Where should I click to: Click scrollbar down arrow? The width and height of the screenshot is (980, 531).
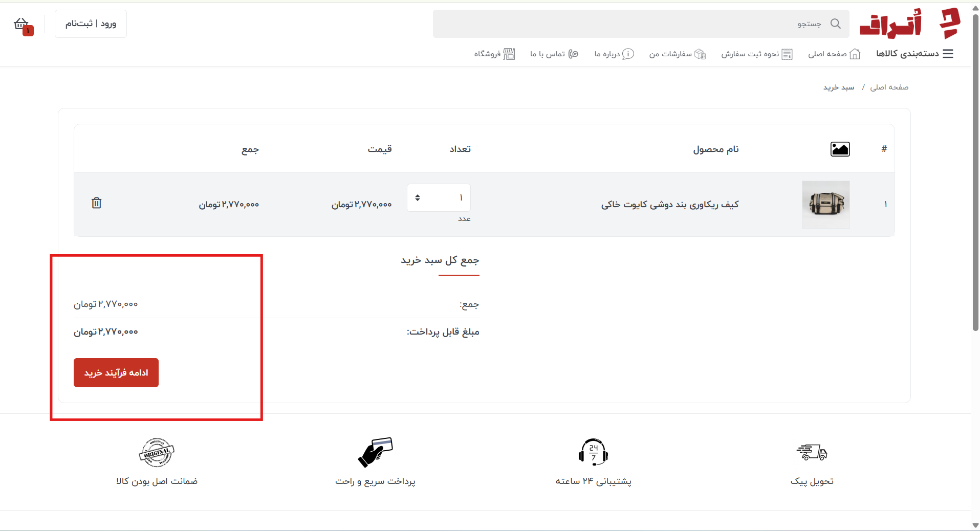[x=975, y=525]
